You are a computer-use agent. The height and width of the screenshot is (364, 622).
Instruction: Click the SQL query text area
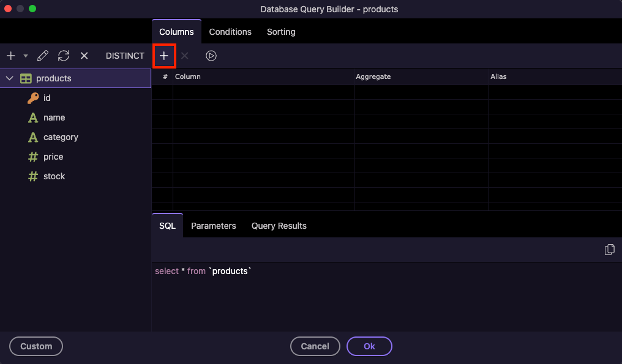click(x=386, y=297)
